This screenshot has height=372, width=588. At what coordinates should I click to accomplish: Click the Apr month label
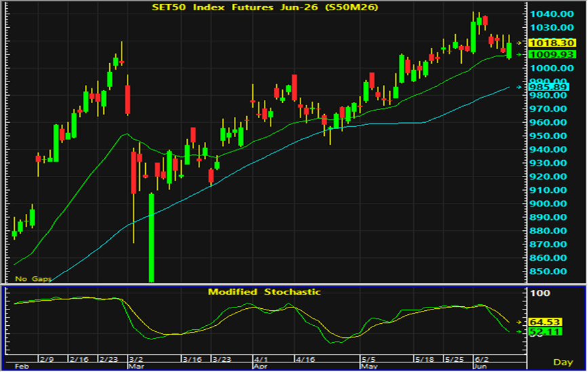coord(260,367)
